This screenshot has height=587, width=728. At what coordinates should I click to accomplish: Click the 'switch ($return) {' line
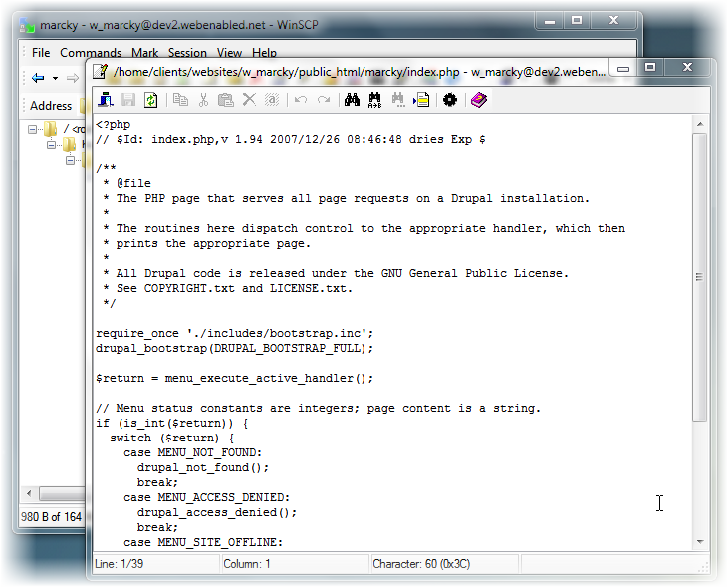(171, 438)
